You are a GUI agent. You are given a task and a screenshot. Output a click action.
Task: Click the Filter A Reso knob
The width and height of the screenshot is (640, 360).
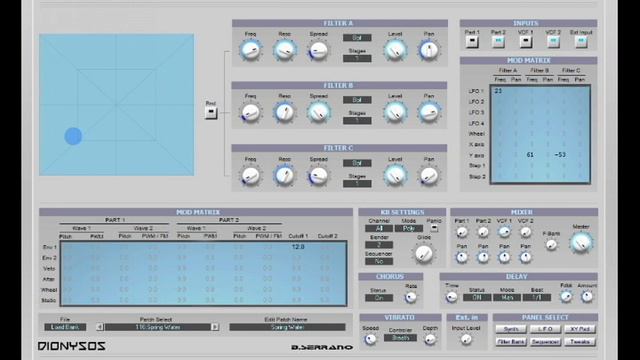[x=284, y=51]
